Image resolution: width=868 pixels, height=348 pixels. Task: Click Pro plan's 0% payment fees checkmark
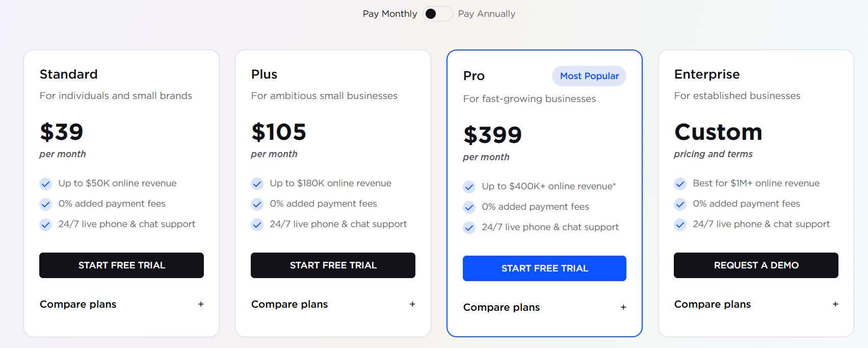[x=469, y=207]
